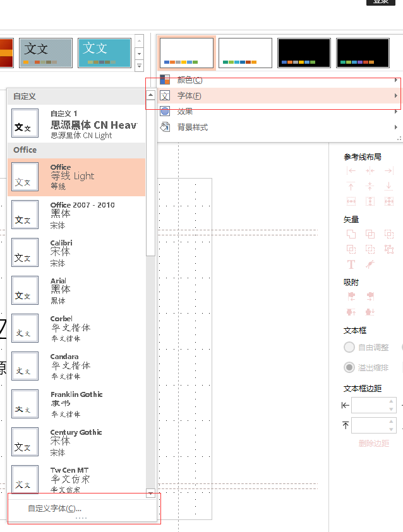Click the align guides right icon
This screenshot has width=403, height=532.
click(x=389, y=170)
